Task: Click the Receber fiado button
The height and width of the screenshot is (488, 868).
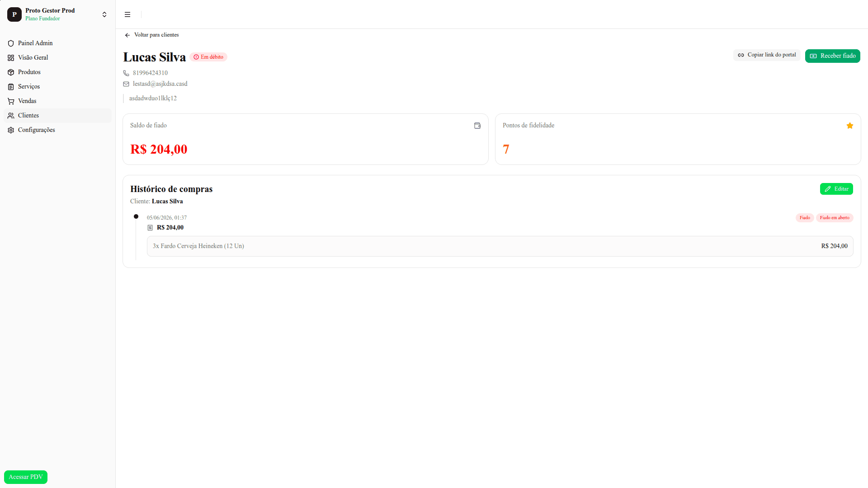Action: (x=832, y=56)
